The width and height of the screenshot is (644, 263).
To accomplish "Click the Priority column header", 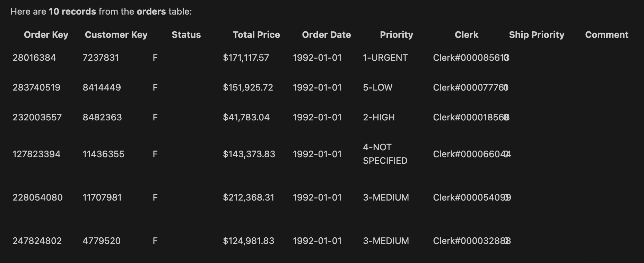I will [396, 35].
